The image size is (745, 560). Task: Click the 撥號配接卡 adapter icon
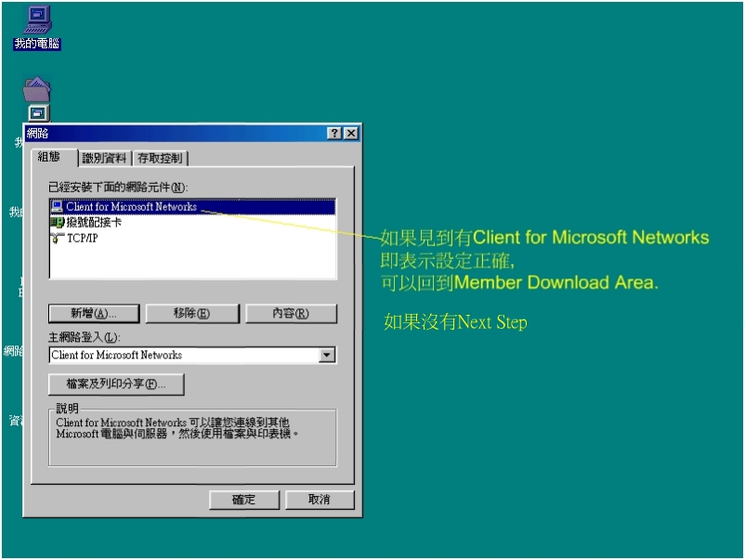57,222
